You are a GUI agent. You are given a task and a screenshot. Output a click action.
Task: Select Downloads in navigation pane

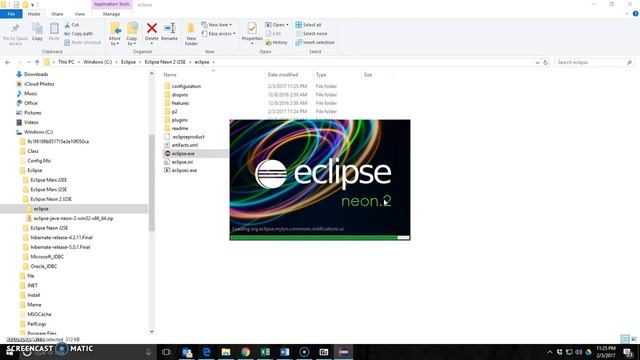pyautogui.click(x=36, y=74)
